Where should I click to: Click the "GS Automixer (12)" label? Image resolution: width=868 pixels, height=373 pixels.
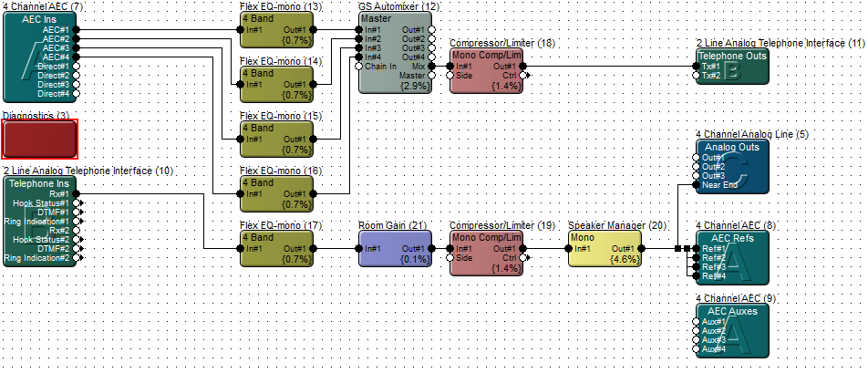tap(398, 6)
